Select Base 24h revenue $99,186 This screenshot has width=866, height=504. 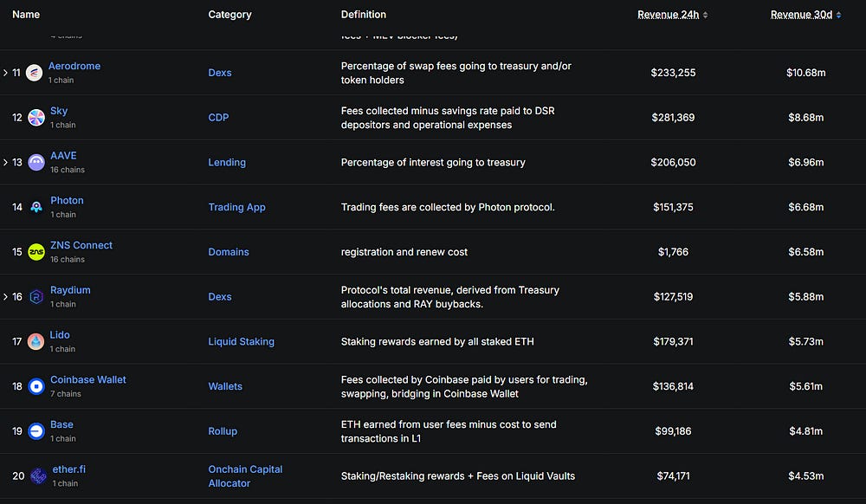point(673,431)
